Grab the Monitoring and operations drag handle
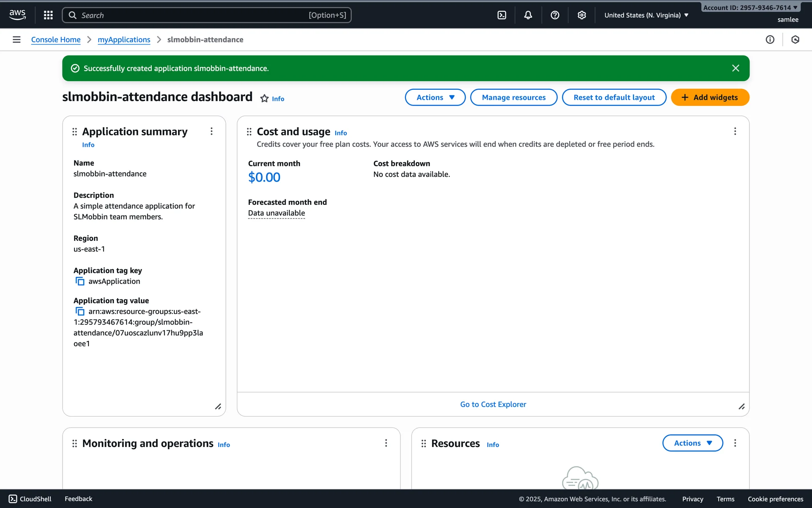Screen dimensions: 812x508 74,443
